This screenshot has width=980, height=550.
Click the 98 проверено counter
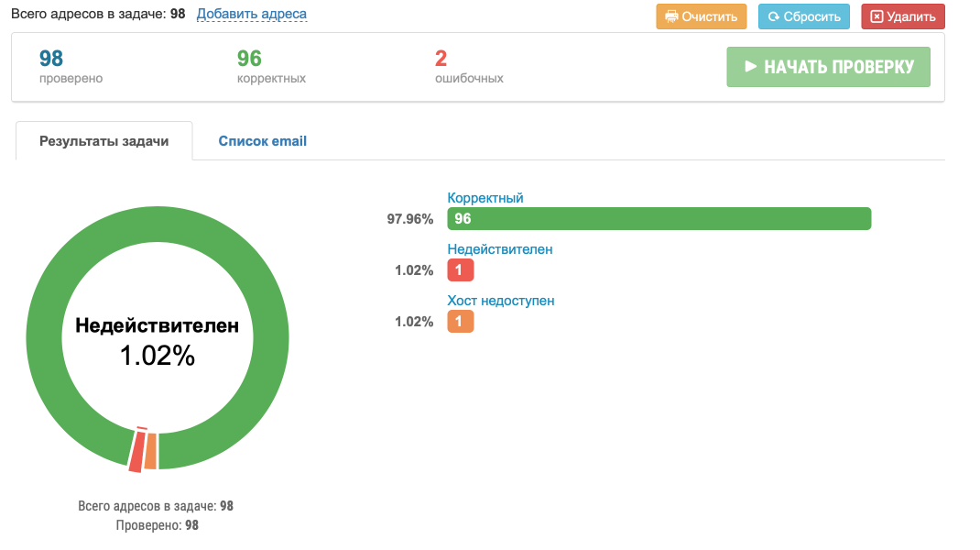(51, 60)
